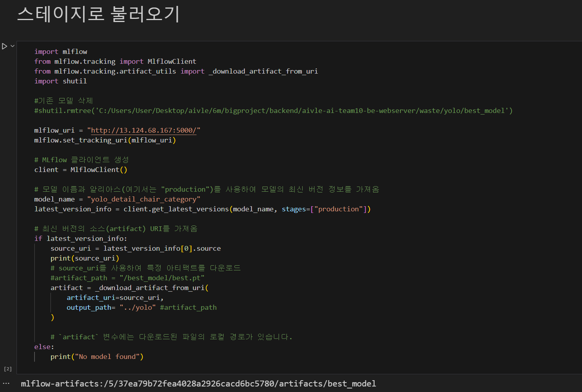This screenshot has height=392, width=582.
Task: Click the import mlflow statement
Action: point(61,51)
